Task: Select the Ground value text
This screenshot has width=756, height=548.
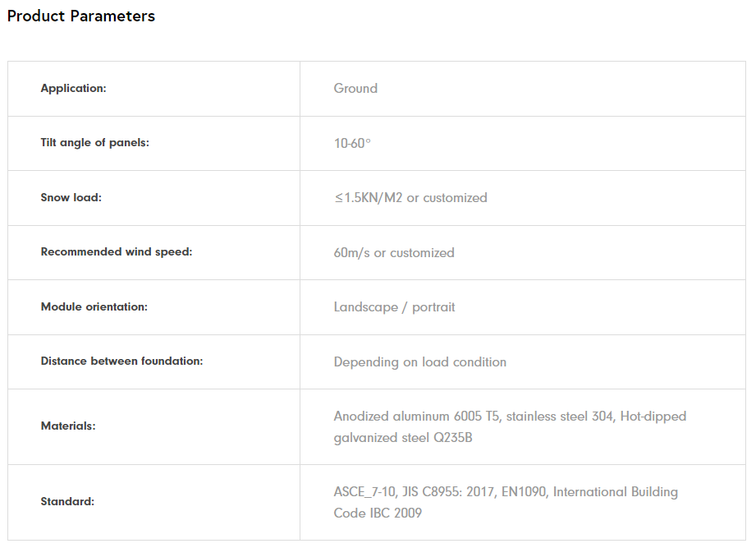Action: (x=355, y=88)
